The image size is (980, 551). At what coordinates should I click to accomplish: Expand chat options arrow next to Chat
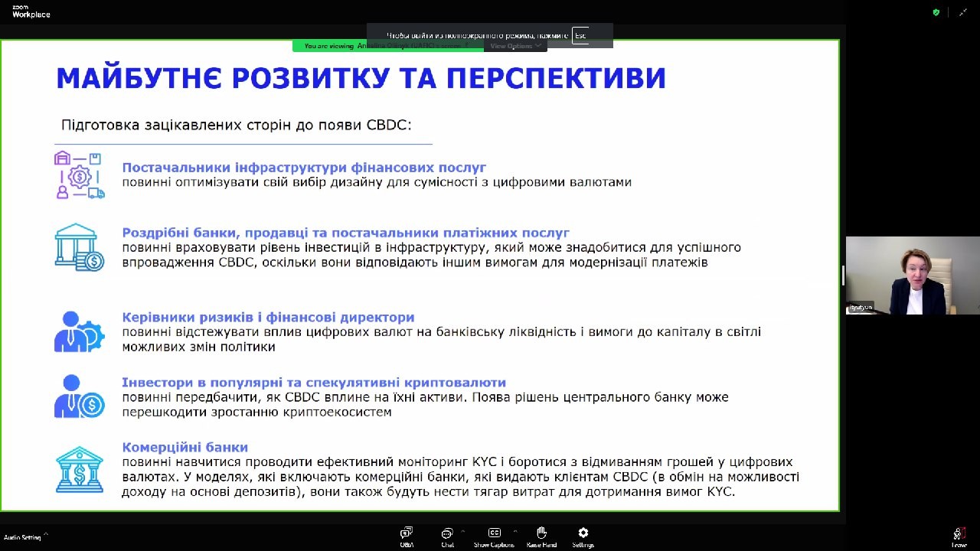[x=462, y=530]
